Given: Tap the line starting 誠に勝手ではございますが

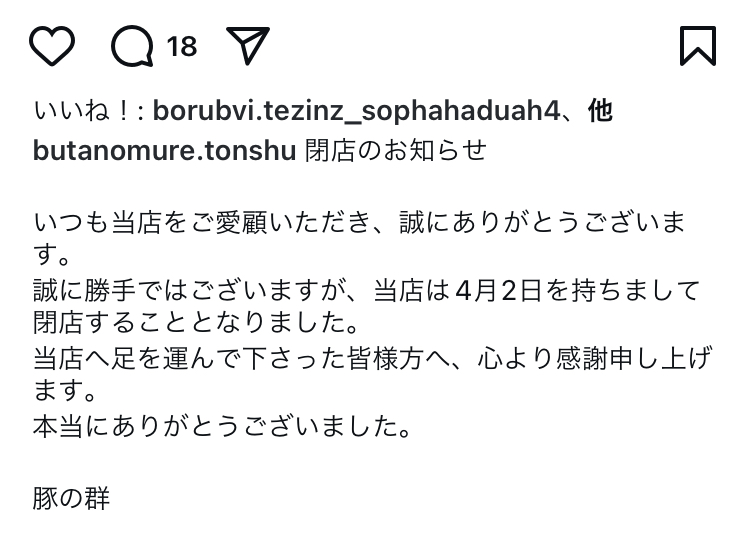Looking at the screenshot, I should click(x=366, y=291).
